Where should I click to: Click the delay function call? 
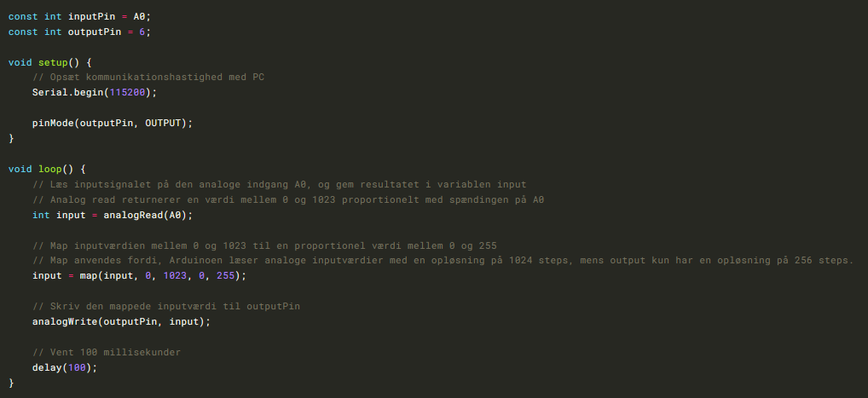(x=47, y=367)
